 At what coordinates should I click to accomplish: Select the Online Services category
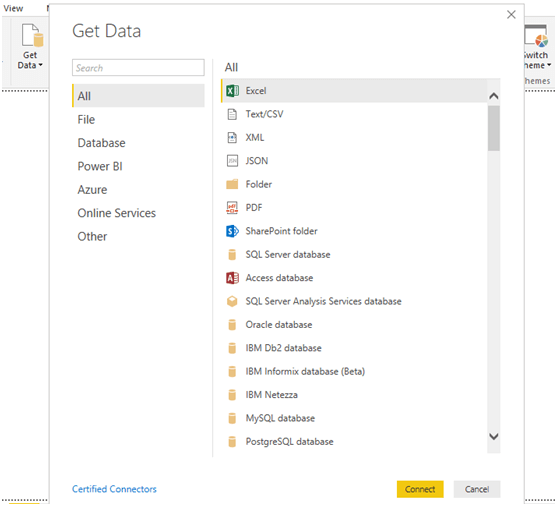[x=117, y=213]
